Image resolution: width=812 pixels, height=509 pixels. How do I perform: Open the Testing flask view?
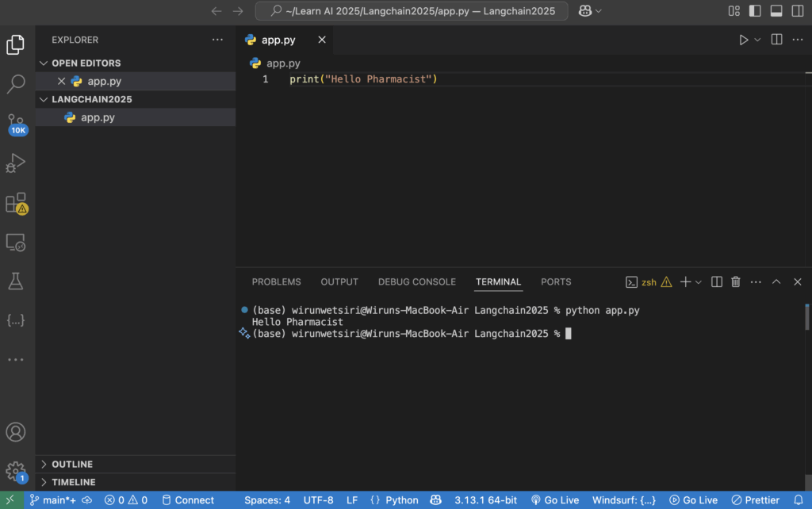[16, 281]
